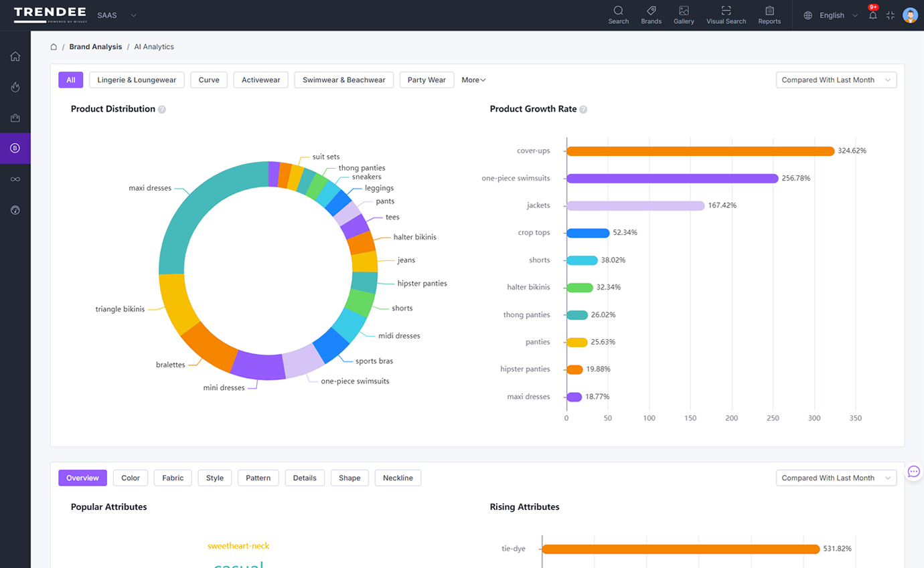Click the TRENDEE logo
This screenshot has height=568, width=924.
(50, 15)
